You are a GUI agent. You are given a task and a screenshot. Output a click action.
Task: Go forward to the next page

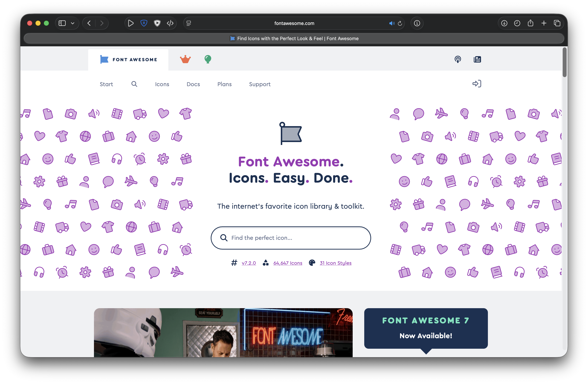pyautogui.click(x=102, y=23)
